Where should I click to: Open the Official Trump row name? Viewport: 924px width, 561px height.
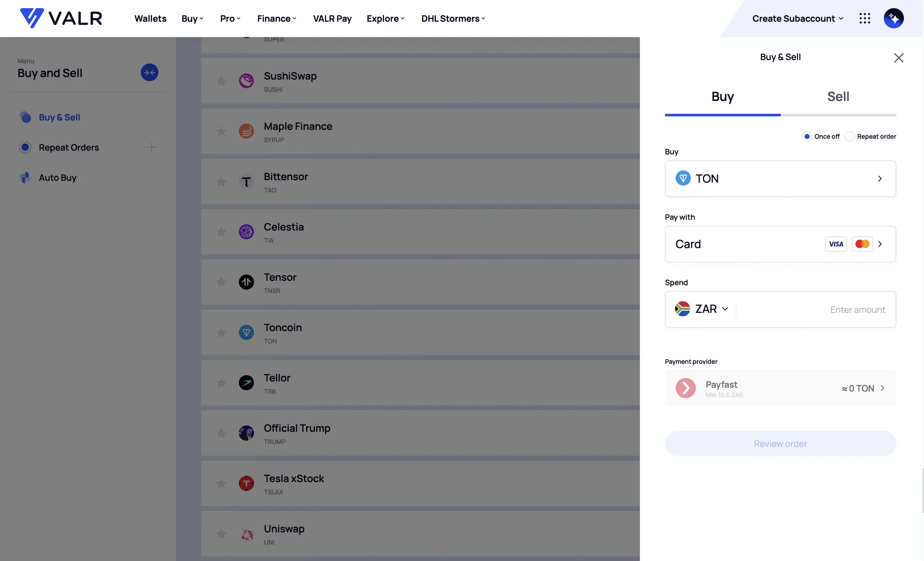[x=297, y=428]
